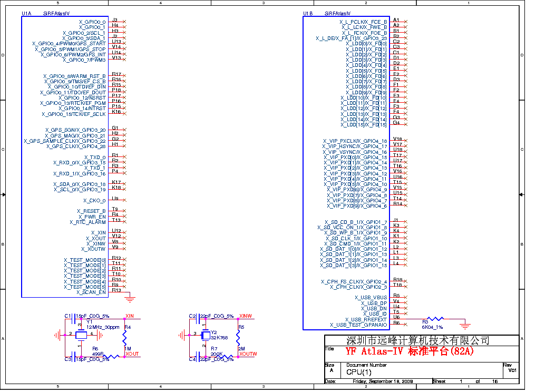
Task: Select the X_XOUTW pin label on U1A
Action: 93,249
